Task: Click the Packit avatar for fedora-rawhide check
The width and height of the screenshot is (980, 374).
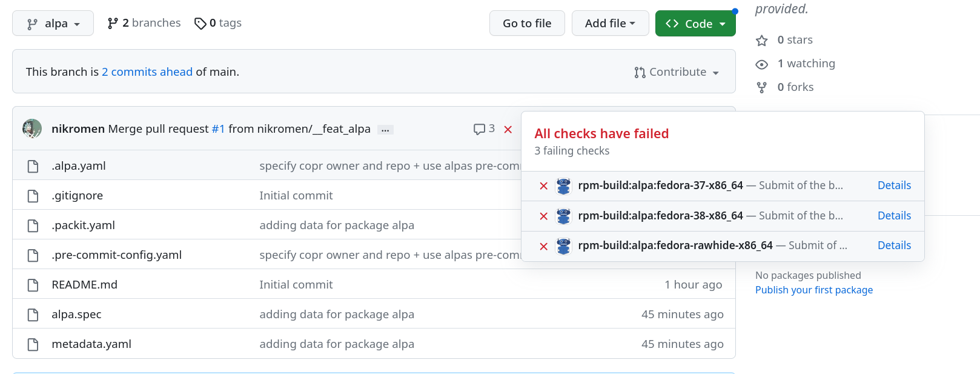Action: coord(564,246)
